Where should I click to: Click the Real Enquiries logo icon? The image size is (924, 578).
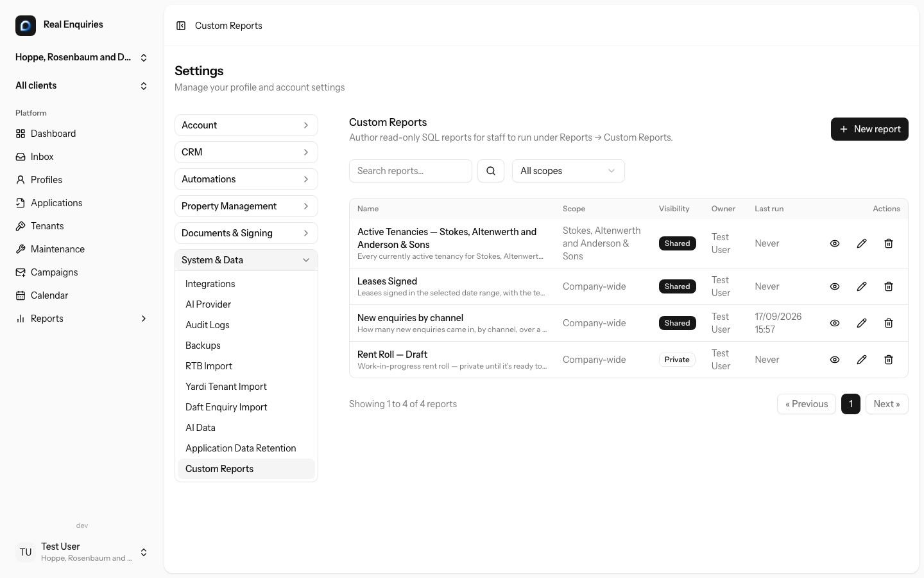26,26
